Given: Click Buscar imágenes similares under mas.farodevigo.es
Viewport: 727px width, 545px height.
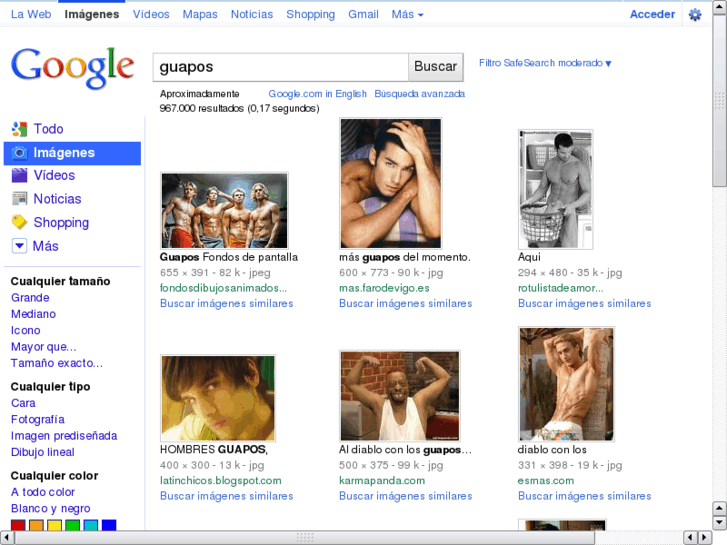Looking at the screenshot, I should pos(405,303).
